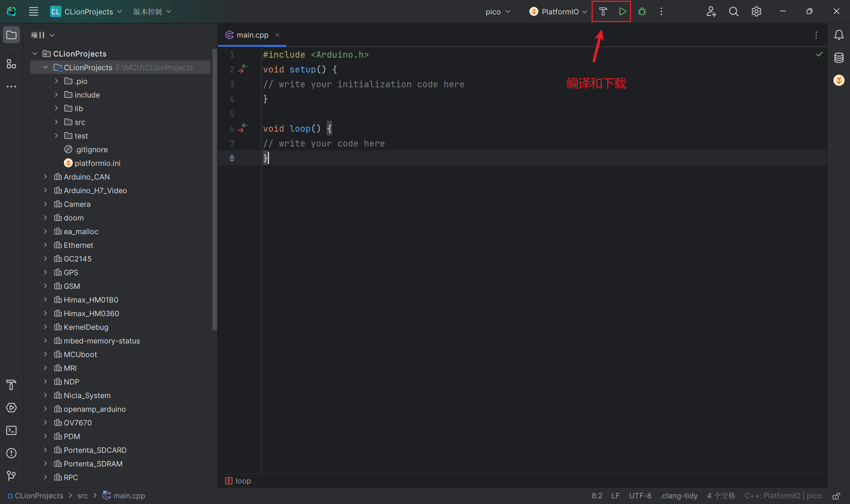The height and width of the screenshot is (504, 850).
Task: Expand the test folder
Action: [56, 135]
